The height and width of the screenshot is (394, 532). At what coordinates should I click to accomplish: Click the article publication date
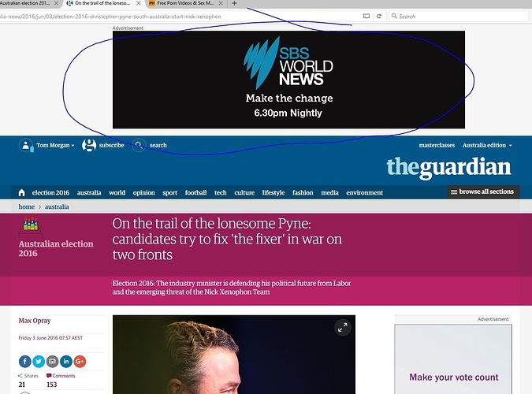50,338
